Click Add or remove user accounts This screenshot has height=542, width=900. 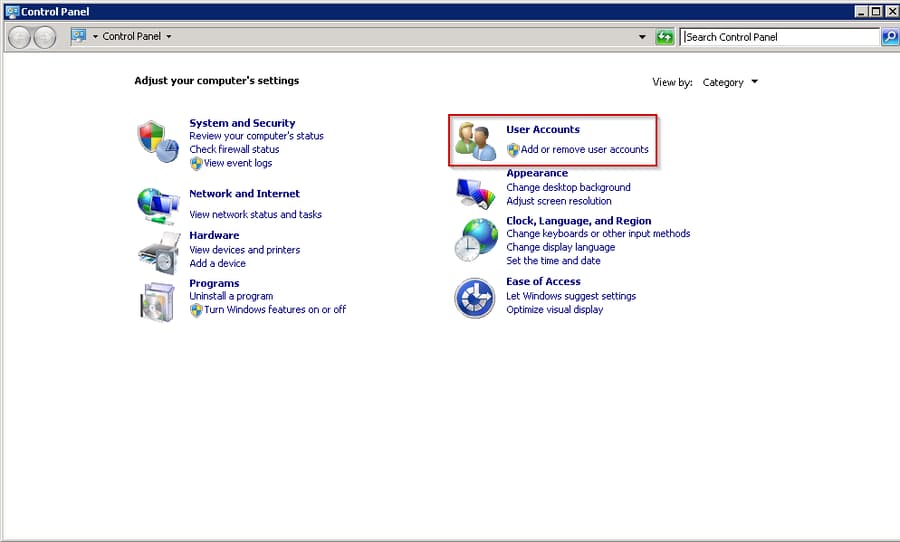pyautogui.click(x=584, y=149)
